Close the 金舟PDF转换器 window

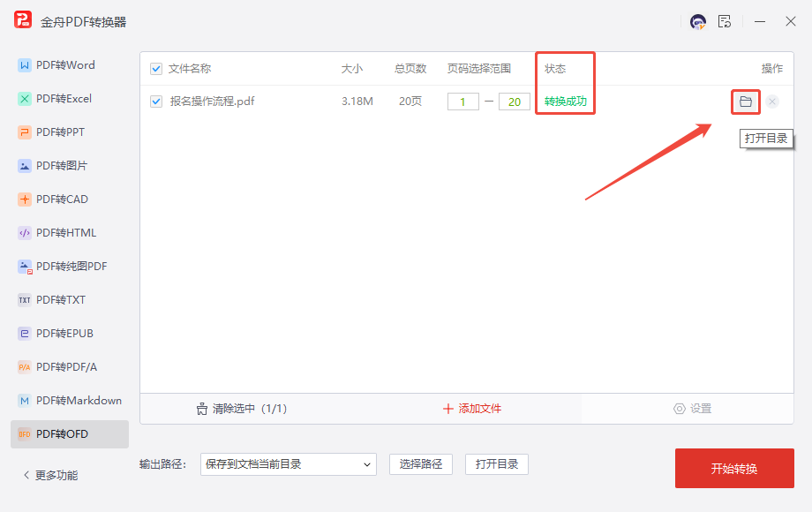(x=790, y=22)
